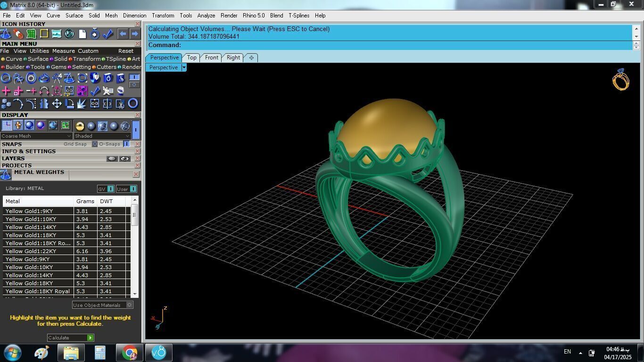
Task: Click the purple puzzle piece icon
Action: [x=82, y=90]
